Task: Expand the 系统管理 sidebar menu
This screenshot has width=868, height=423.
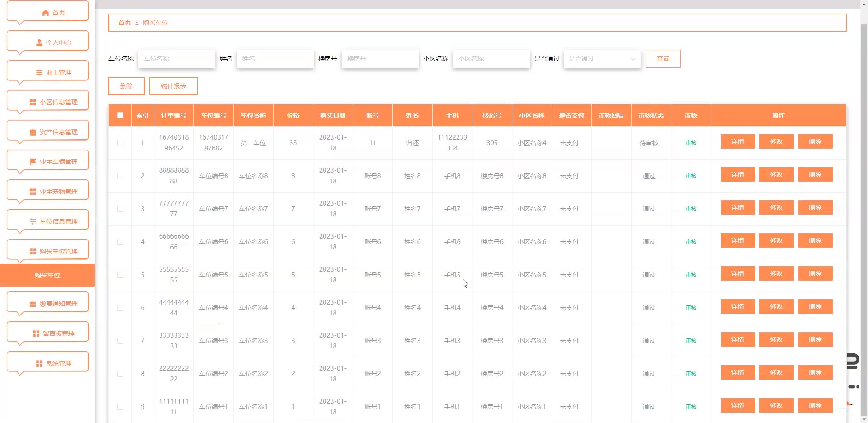Action: pyautogui.click(x=47, y=363)
